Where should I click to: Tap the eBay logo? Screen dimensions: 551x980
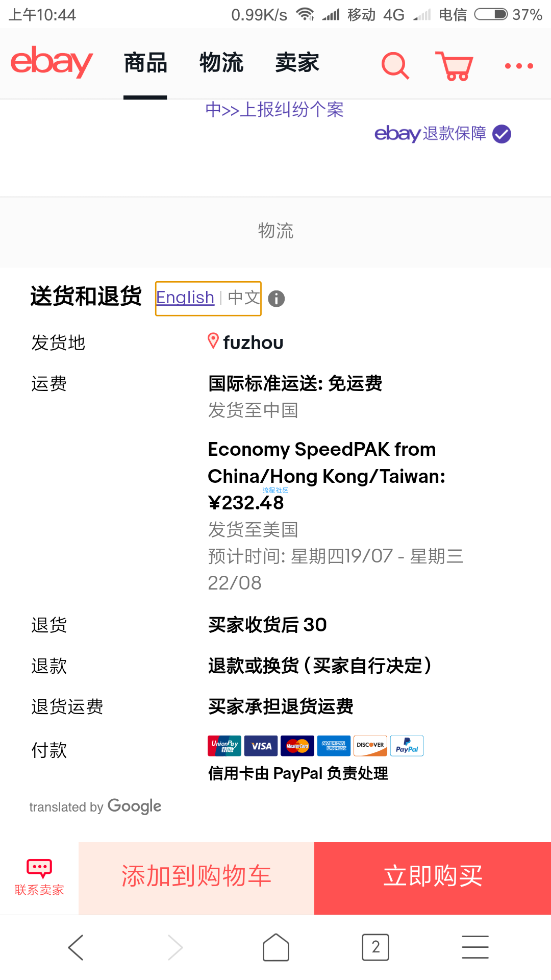point(52,62)
